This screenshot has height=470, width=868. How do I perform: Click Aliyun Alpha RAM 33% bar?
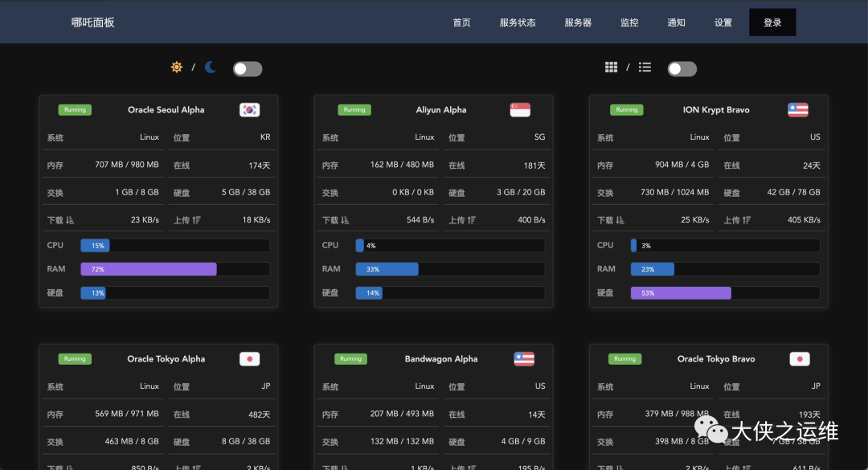click(450, 269)
